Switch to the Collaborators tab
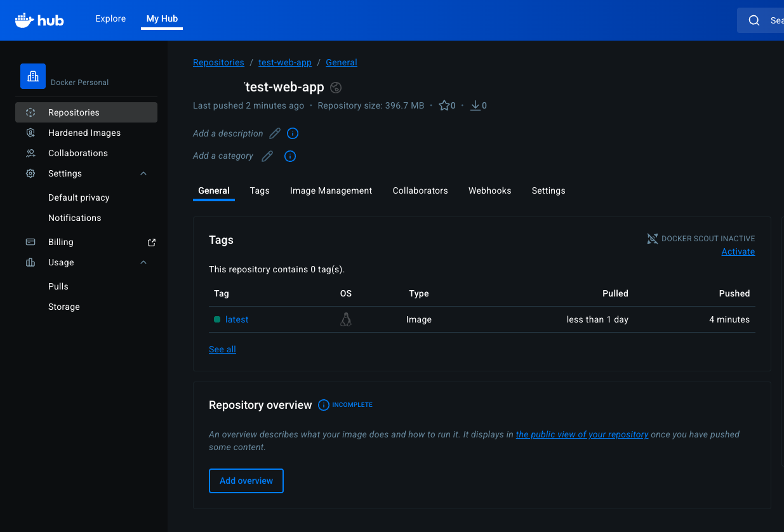 (x=420, y=190)
